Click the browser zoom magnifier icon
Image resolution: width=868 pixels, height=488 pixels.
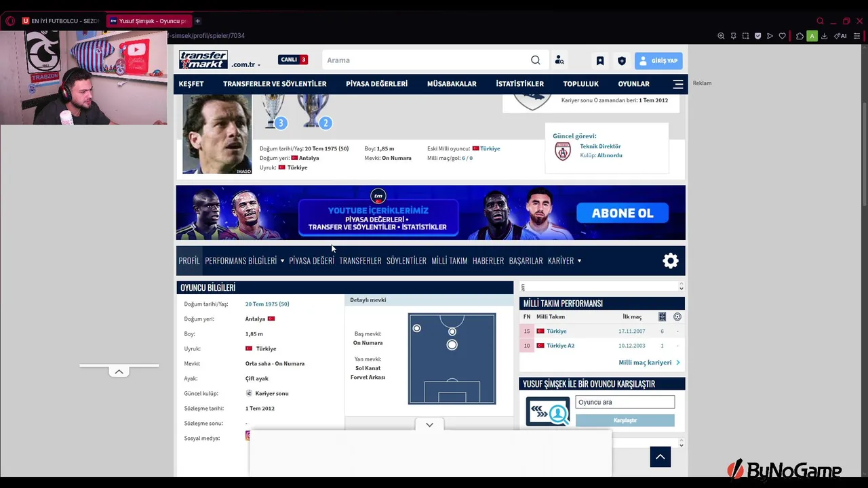click(x=721, y=36)
